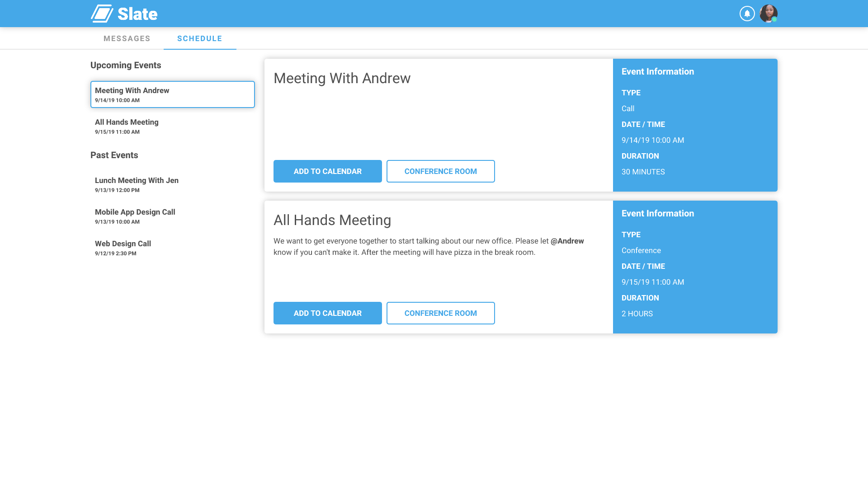Select Meeting With Andrew in sidebar

(x=172, y=94)
